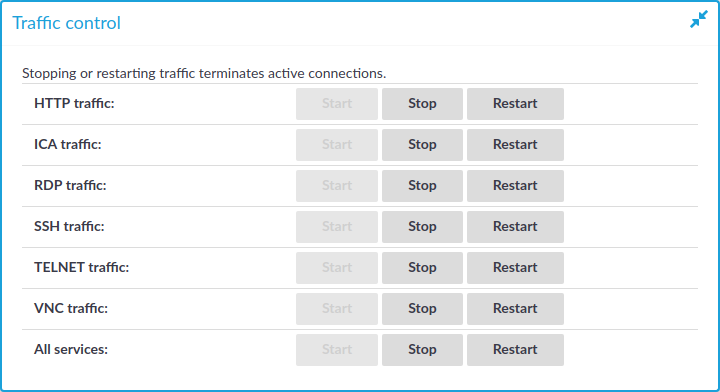Image resolution: width=720 pixels, height=392 pixels.
Task: Restart TELNET traffic
Action: click(x=515, y=268)
